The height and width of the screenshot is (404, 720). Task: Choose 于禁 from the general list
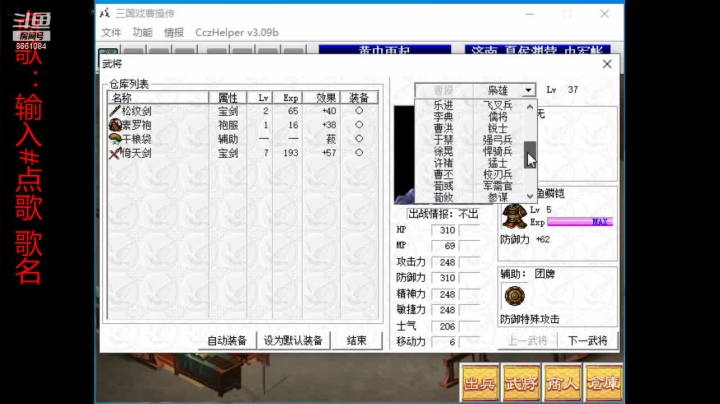[x=443, y=140]
